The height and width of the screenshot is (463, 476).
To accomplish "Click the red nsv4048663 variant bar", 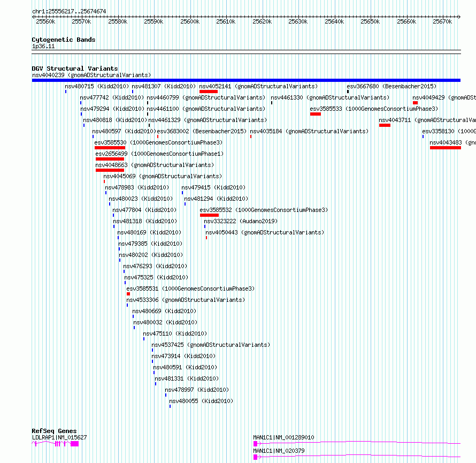I will pos(110,170).
